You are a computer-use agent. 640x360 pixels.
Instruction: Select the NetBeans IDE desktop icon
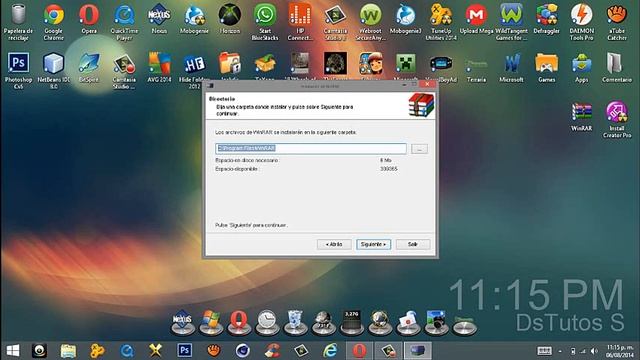53,70
